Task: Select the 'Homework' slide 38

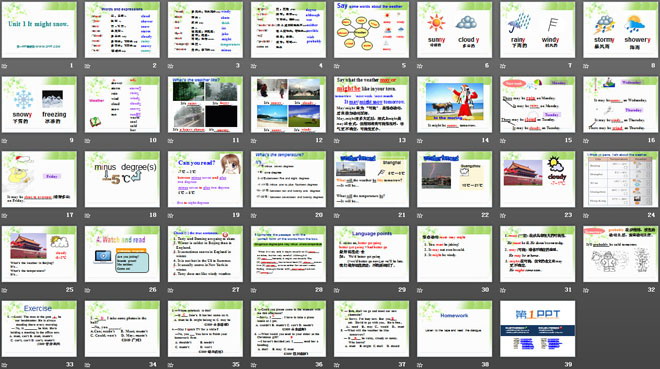Action: [455, 329]
